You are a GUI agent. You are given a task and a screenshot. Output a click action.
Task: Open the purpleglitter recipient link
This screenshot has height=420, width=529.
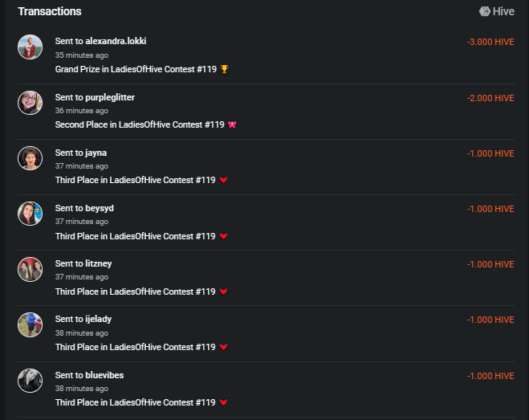[x=110, y=97]
